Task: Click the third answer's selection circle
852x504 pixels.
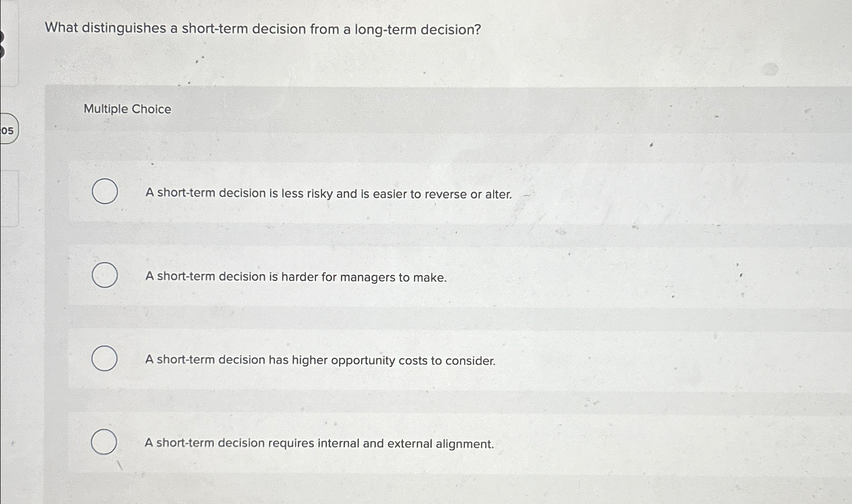Action: pos(104,358)
